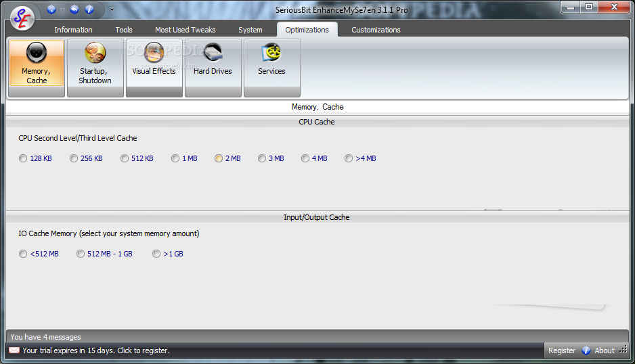Click the About info icon in status bar

(x=586, y=350)
